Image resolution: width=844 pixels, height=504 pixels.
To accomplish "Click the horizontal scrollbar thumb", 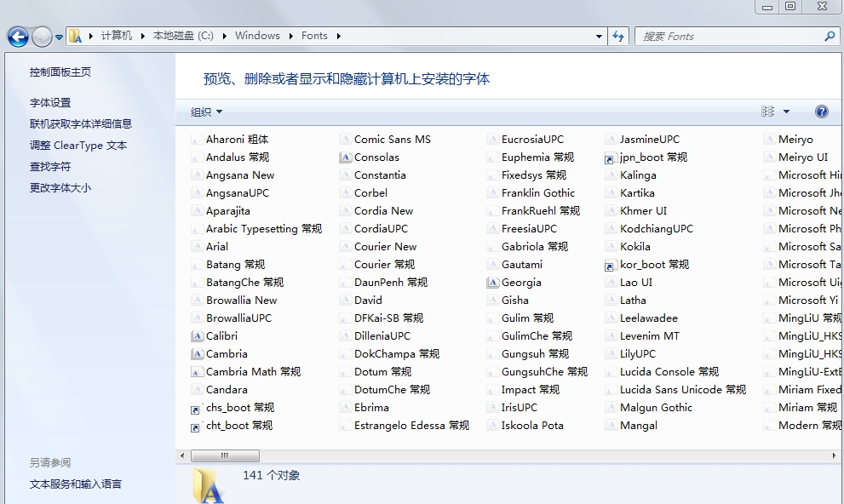I will click(x=225, y=455).
